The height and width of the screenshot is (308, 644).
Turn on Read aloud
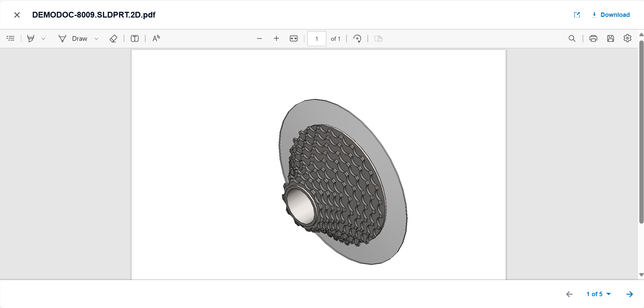156,38
